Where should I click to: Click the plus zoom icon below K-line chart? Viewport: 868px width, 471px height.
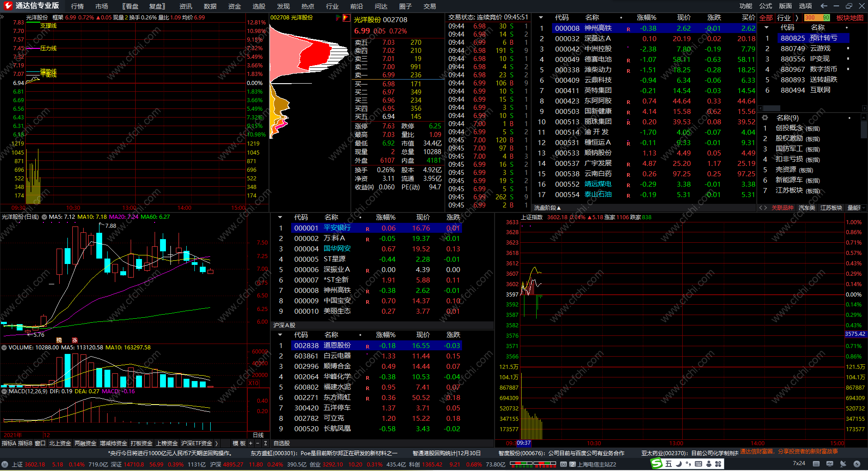click(x=250, y=443)
